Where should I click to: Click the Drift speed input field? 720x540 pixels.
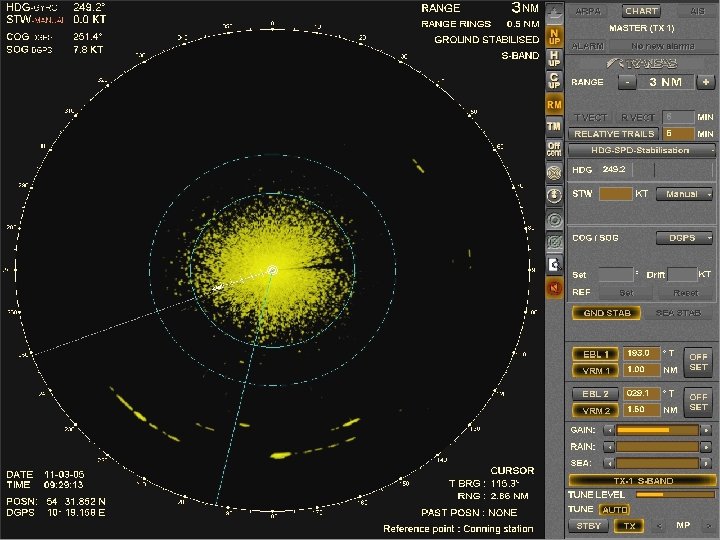tap(682, 275)
